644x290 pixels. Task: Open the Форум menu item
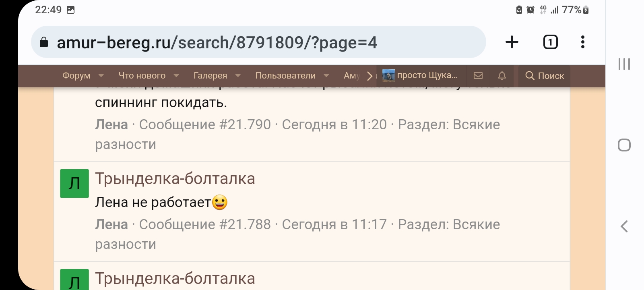click(x=76, y=76)
